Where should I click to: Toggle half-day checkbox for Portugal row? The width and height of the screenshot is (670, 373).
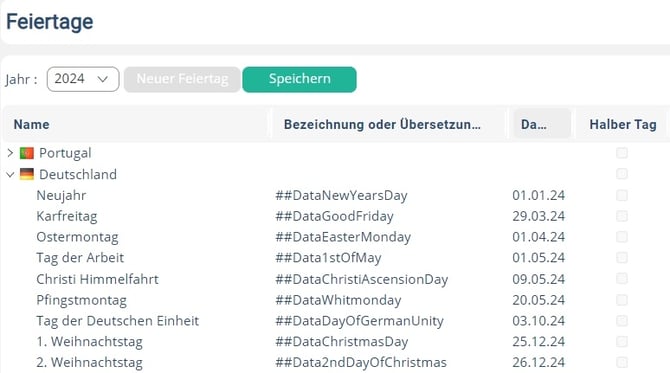[622, 153]
